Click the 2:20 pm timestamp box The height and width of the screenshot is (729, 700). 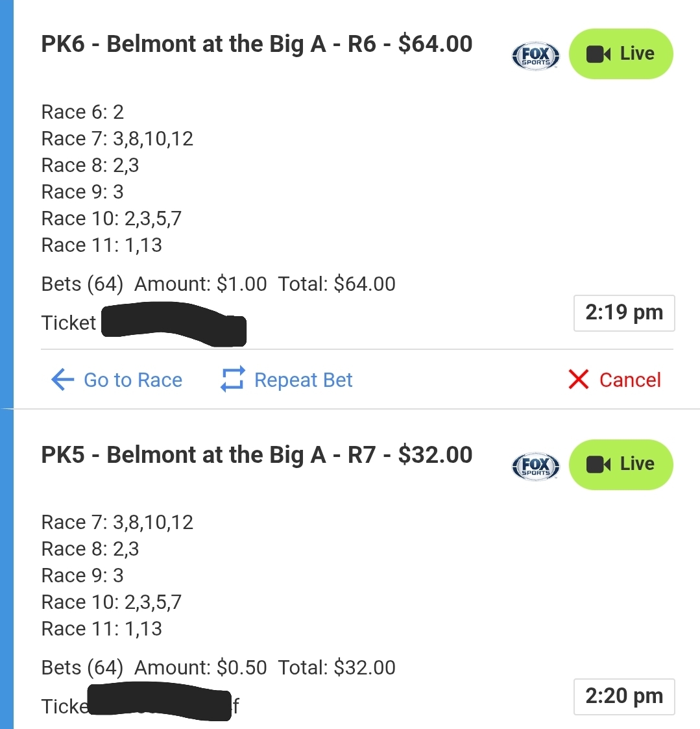(624, 697)
